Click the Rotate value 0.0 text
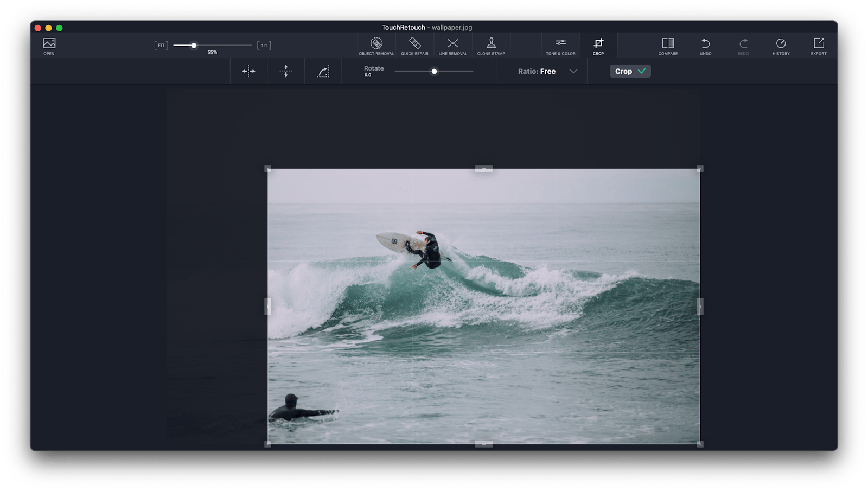Image resolution: width=868 pixels, height=491 pixels. pyautogui.click(x=368, y=75)
